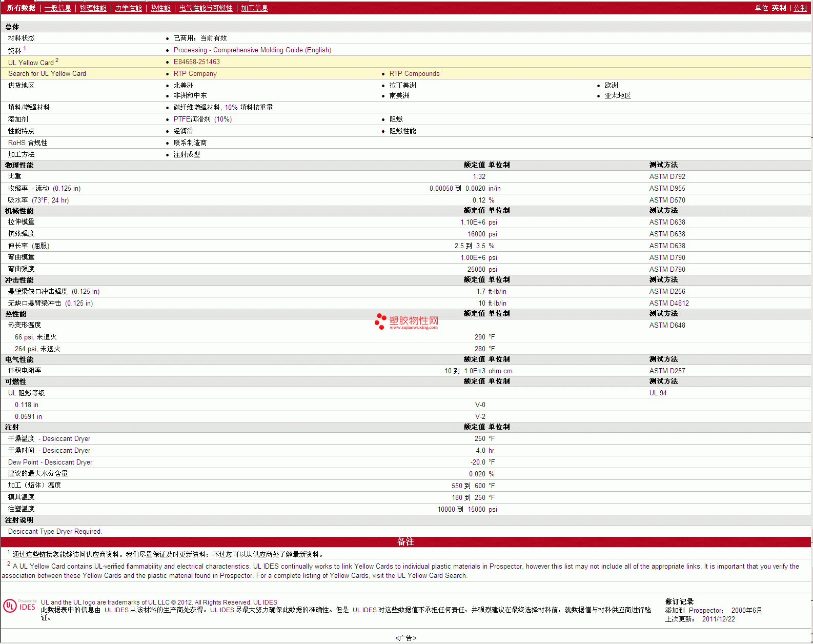The width and height of the screenshot is (813, 644).
Task: Click the UL 94 test method
Action: (658, 393)
